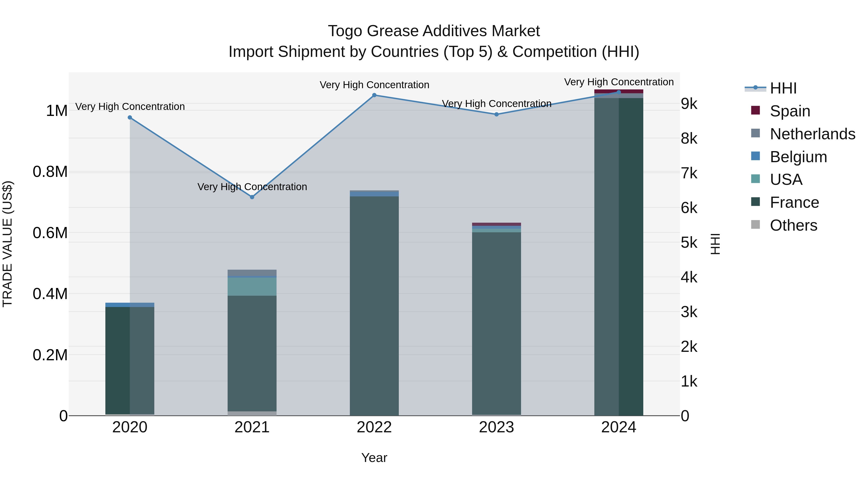
Task: Click the 2024 Very High Concentration annotation
Action: [619, 82]
